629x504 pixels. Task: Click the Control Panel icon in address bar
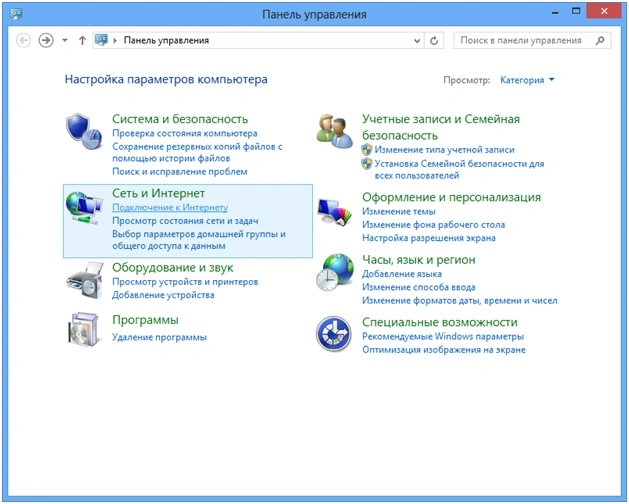pos(101,40)
